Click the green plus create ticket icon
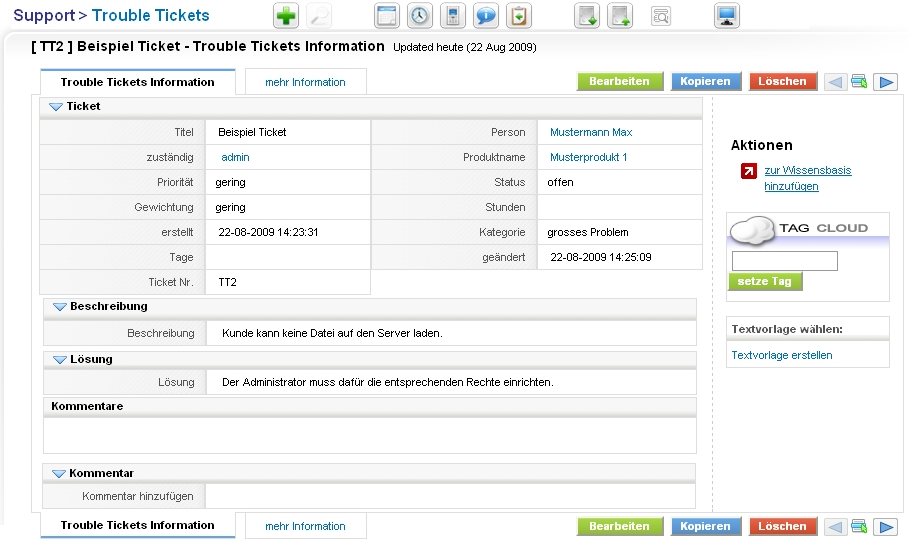This screenshot has width=909, height=542. click(286, 16)
